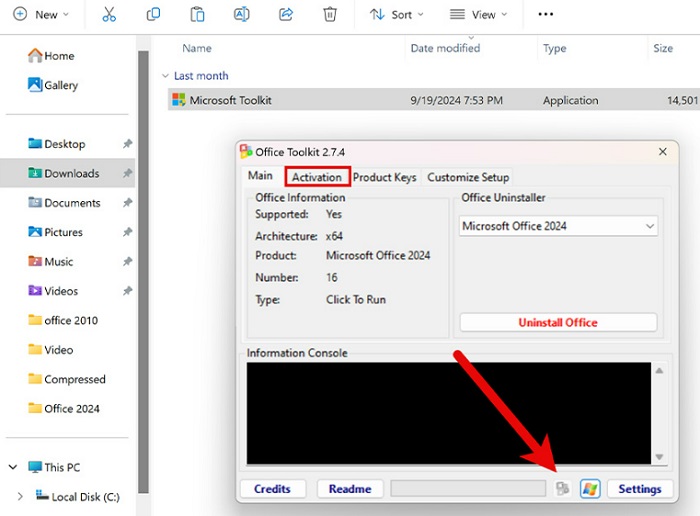Click the Pictures folder icon in sidebar
Image resolution: width=700 pixels, height=516 pixels.
pos(35,232)
